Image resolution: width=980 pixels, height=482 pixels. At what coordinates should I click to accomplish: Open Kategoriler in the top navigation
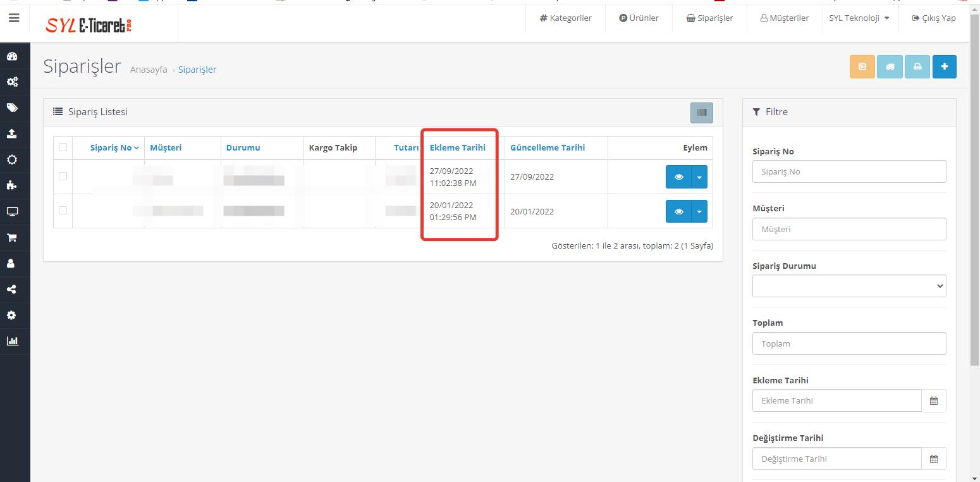(x=565, y=18)
